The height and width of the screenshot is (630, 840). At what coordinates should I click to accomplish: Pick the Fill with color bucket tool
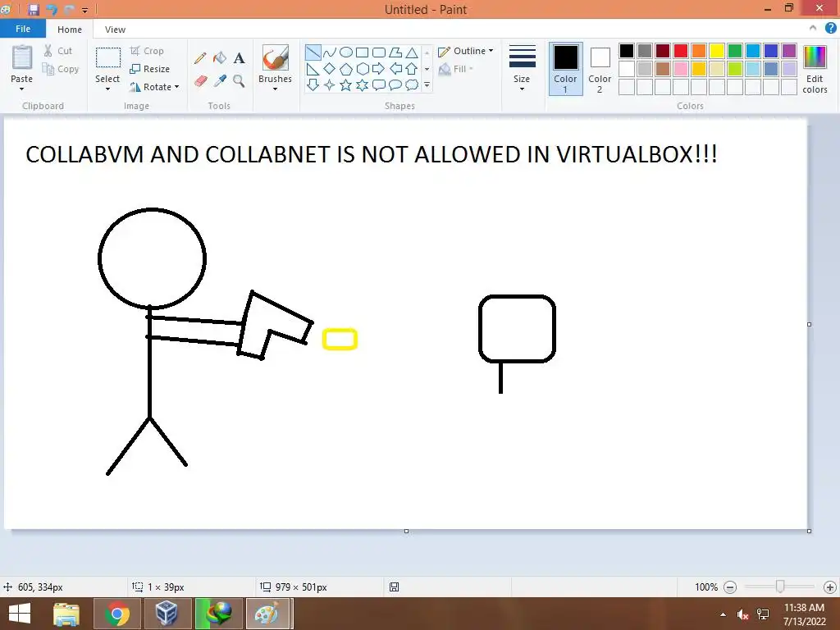pyautogui.click(x=220, y=58)
